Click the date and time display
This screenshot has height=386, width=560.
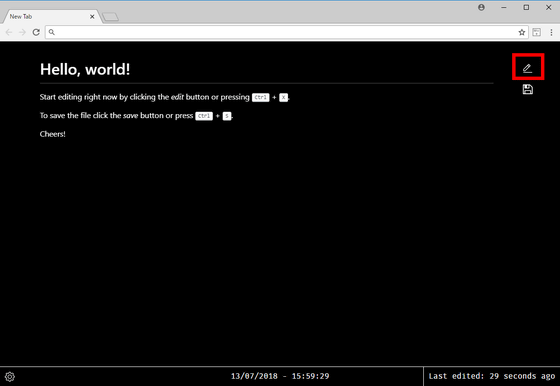click(280, 376)
